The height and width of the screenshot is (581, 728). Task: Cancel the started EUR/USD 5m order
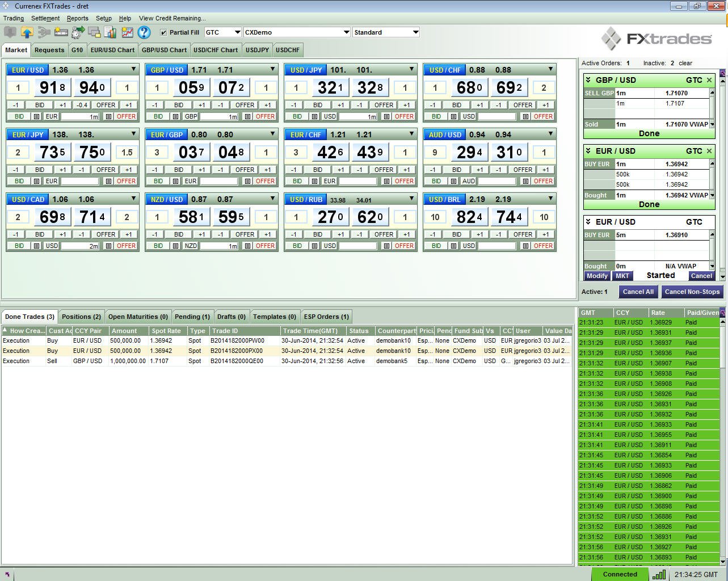click(x=701, y=276)
